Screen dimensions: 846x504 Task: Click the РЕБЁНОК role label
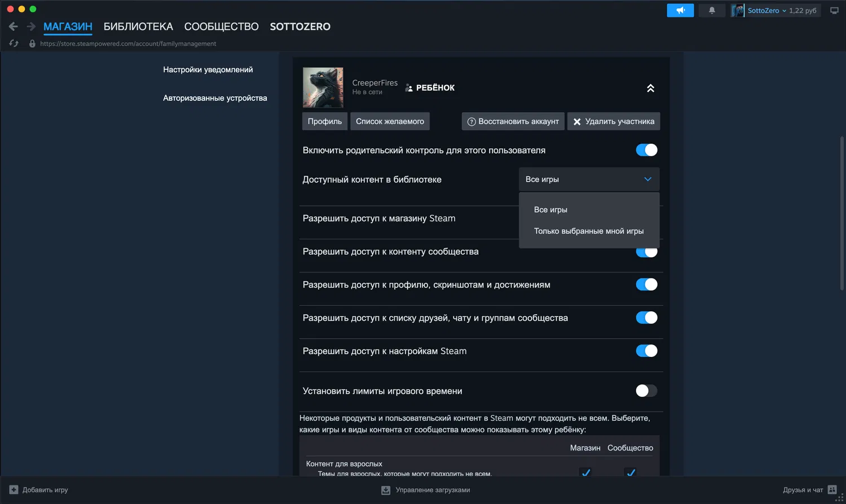[435, 87]
